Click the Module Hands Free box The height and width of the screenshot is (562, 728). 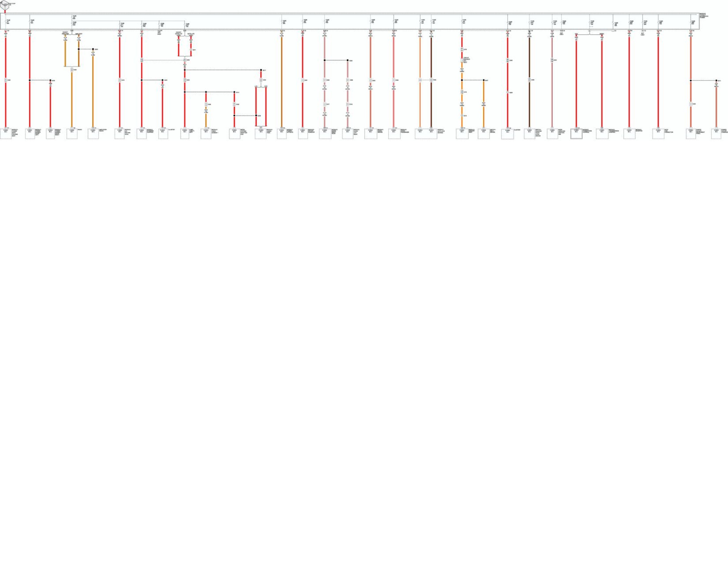click(261, 134)
